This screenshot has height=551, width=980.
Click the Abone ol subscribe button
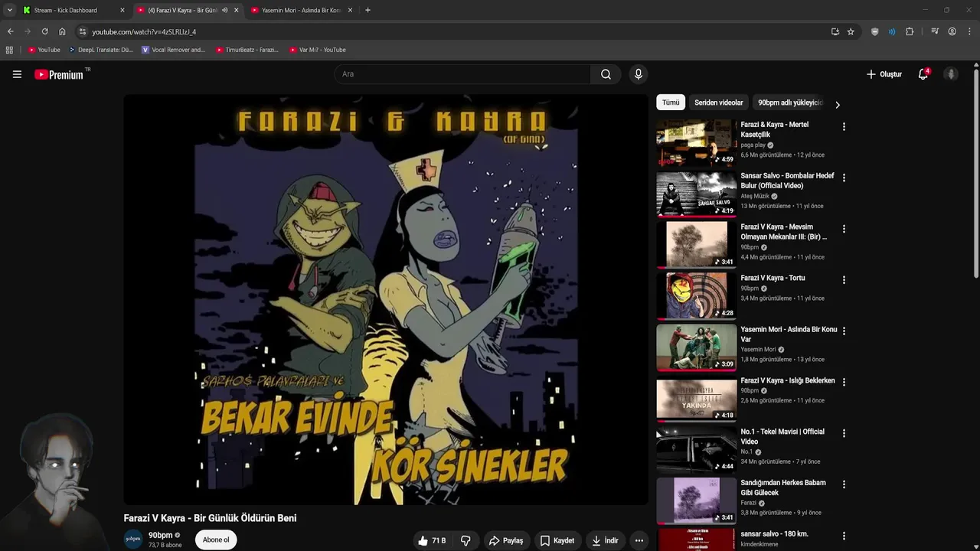point(216,540)
